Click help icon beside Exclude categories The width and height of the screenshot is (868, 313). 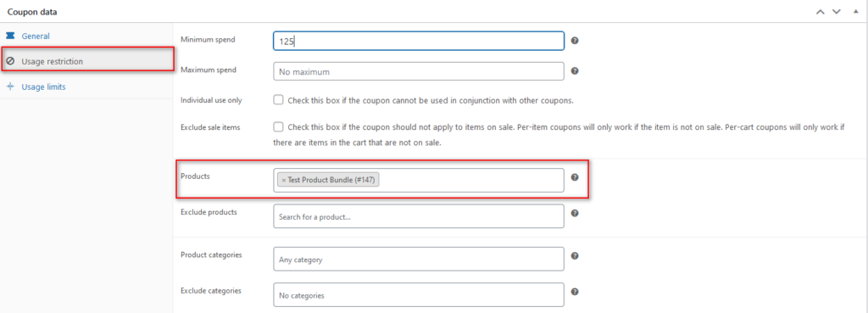(575, 292)
